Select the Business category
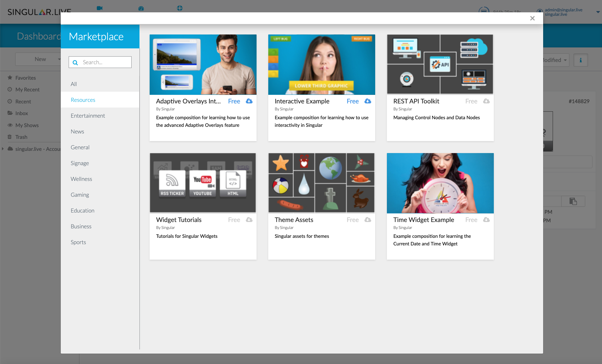 100,226
